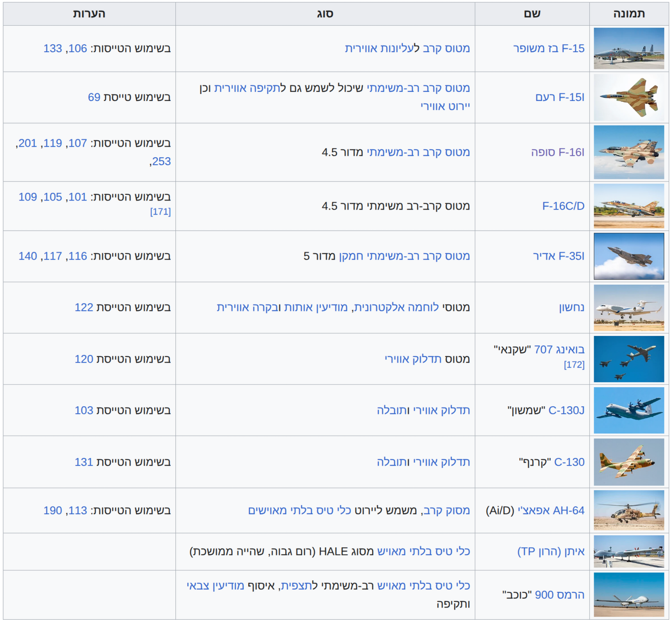Open squadron 109 link

(28, 197)
